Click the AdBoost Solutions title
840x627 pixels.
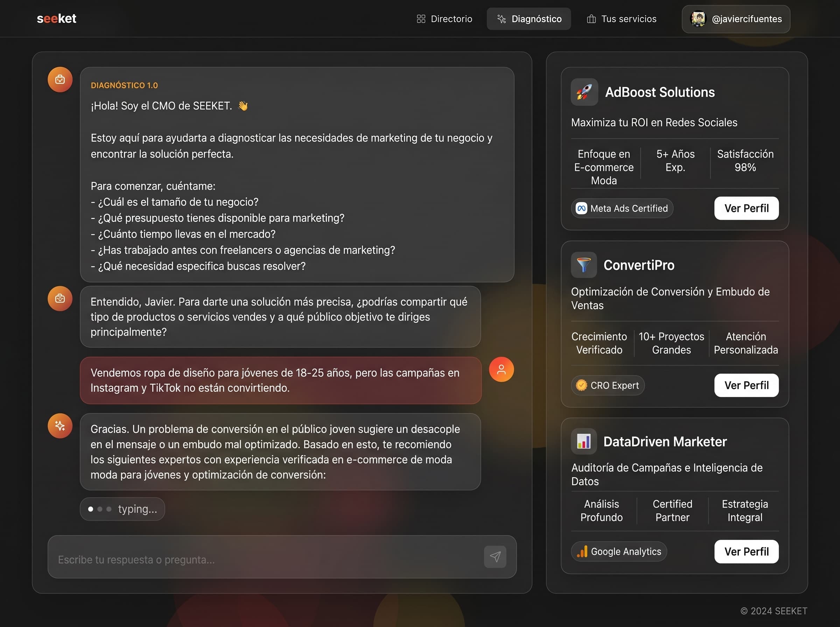[660, 92]
